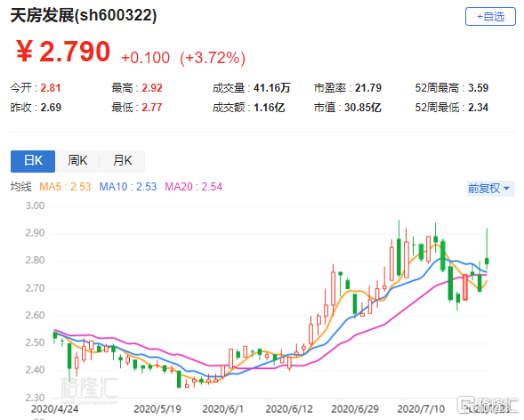Click the 最高 2.92 daily high
Image resolution: width=524 pixels, height=420 pixels.
tap(137, 88)
